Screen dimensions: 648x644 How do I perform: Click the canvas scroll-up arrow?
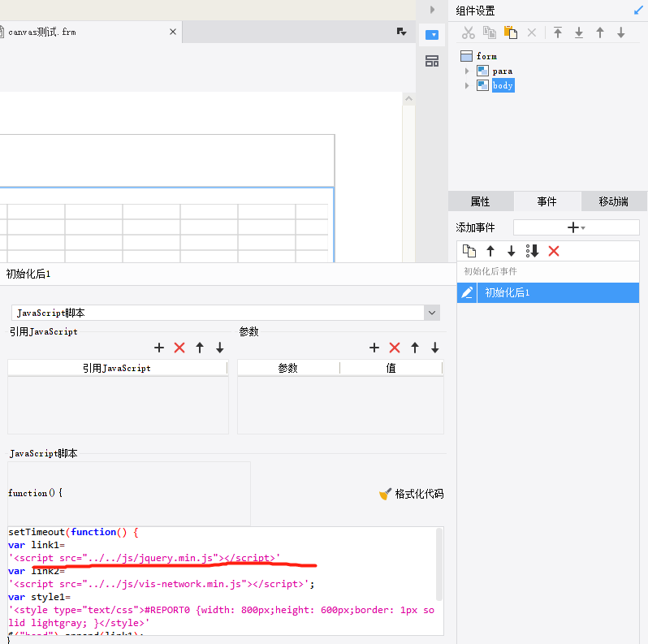coord(408,99)
